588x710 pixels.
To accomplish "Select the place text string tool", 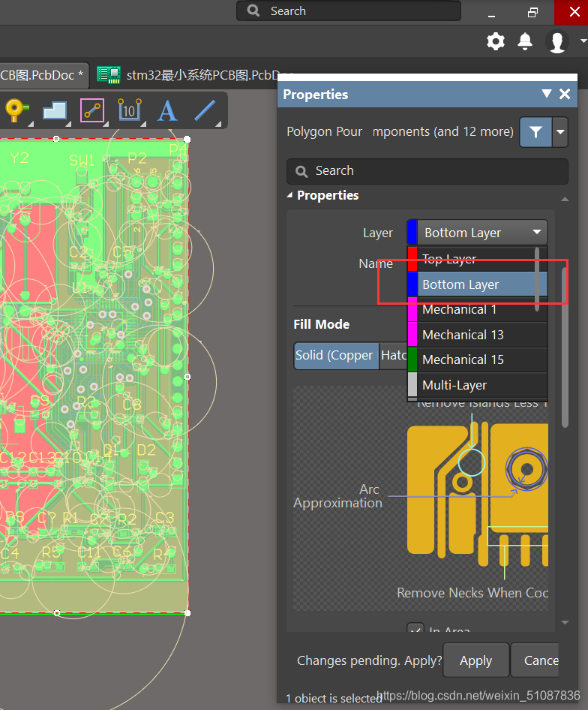I will point(166,110).
